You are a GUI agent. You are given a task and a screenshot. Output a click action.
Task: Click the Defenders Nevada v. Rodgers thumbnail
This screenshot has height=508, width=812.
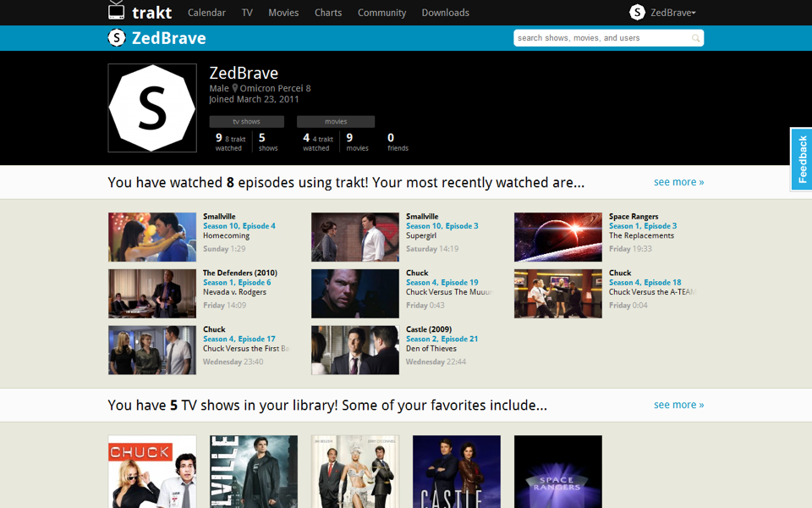(x=152, y=294)
